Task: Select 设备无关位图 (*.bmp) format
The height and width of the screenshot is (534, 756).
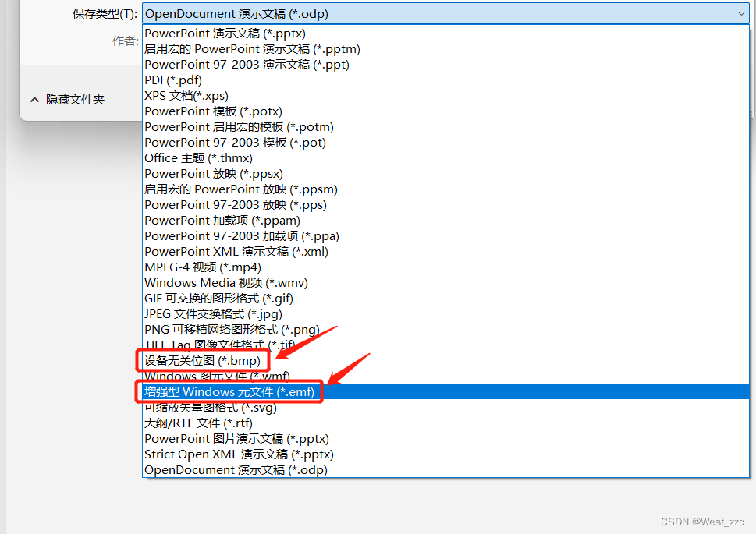Action: (445, 360)
